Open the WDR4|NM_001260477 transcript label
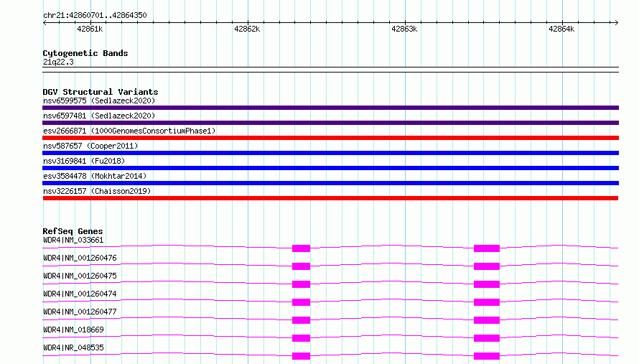Image resolution: width=639 pixels, height=364 pixels. coord(80,312)
